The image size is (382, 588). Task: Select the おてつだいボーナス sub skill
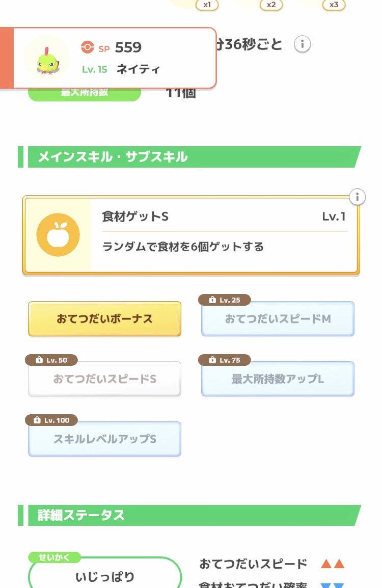point(104,319)
